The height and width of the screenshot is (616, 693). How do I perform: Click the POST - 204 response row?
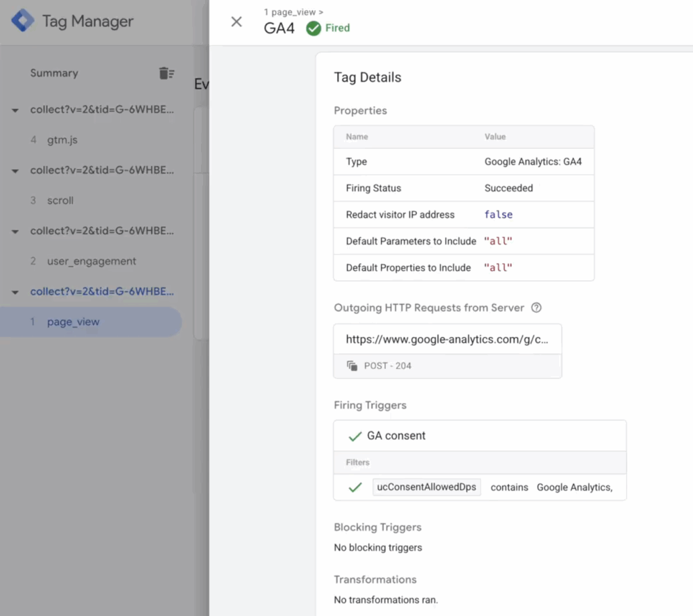point(447,366)
